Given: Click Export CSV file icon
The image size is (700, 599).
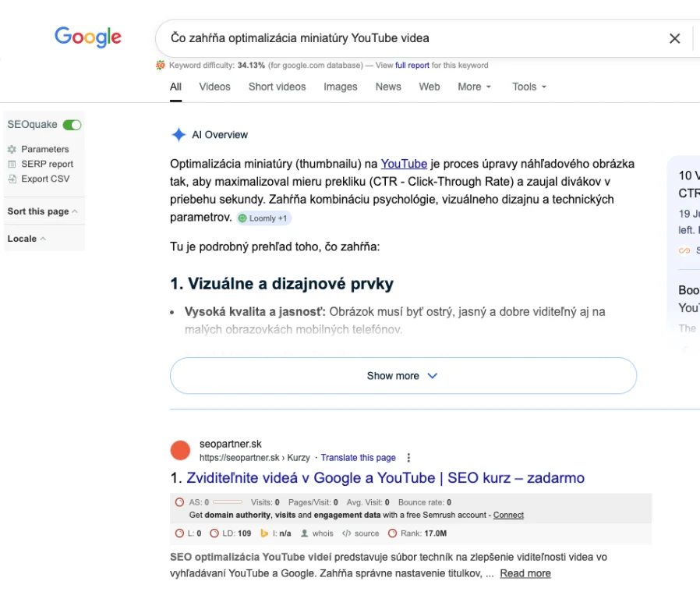Looking at the screenshot, I should tap(12, 179).
